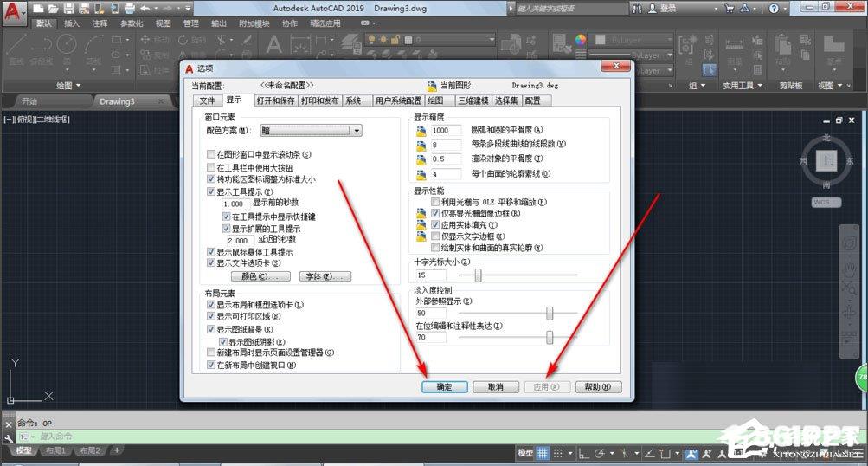Viewport: 868px width, 466px height.
Task: Switch to the Selection tab in Options
Action: (x=506, y=100)
